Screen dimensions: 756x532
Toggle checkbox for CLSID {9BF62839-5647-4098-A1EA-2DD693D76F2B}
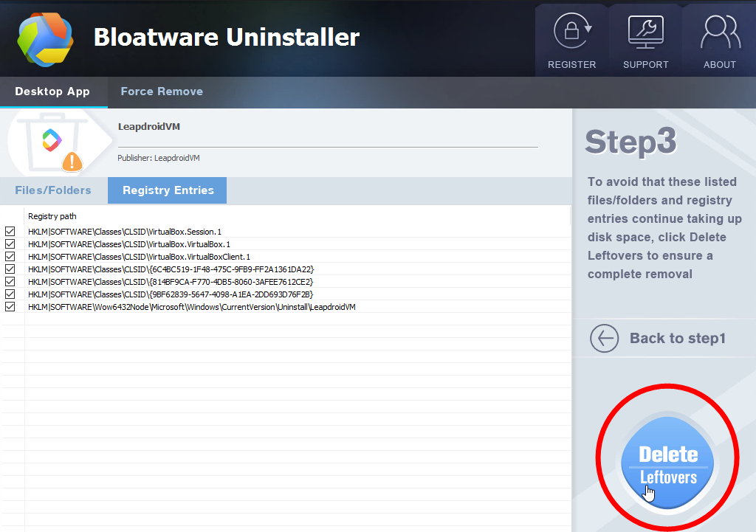click(x=10, y=294)
